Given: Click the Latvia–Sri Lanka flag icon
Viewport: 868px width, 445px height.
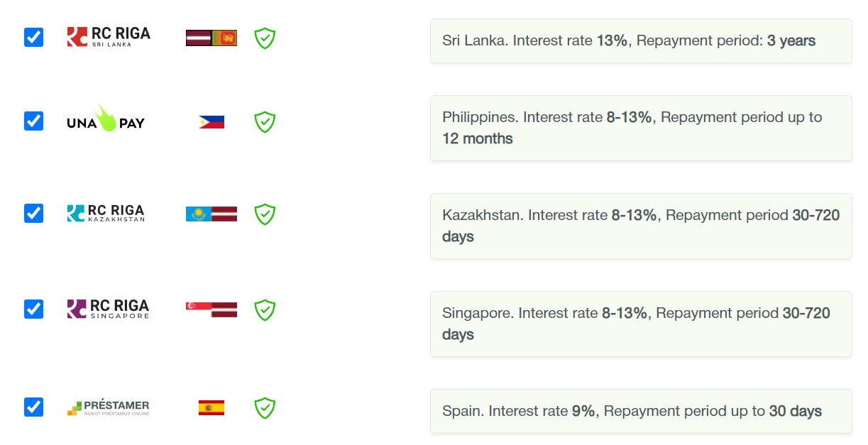Looking at the screenshot, I should 211,38.
